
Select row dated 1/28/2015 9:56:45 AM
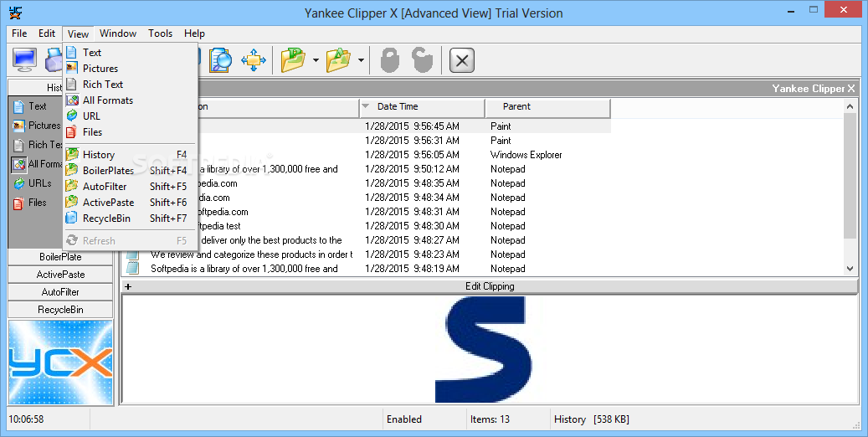(x=367, y=126)
